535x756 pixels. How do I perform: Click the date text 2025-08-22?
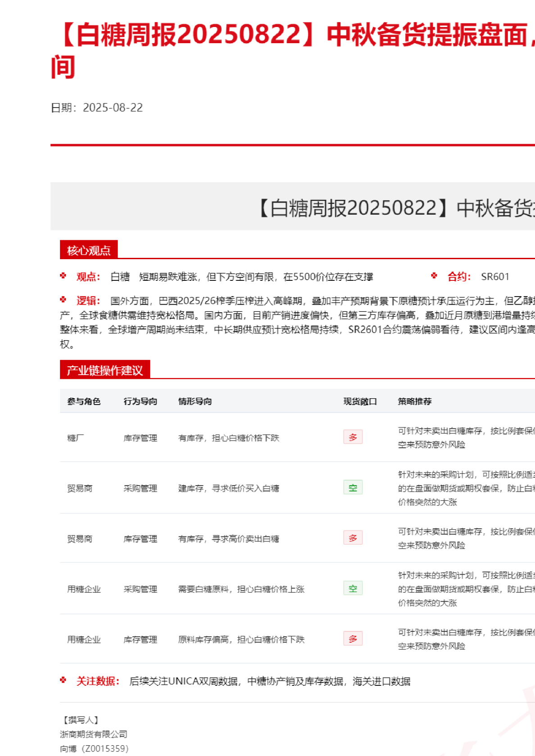point(113,108)
